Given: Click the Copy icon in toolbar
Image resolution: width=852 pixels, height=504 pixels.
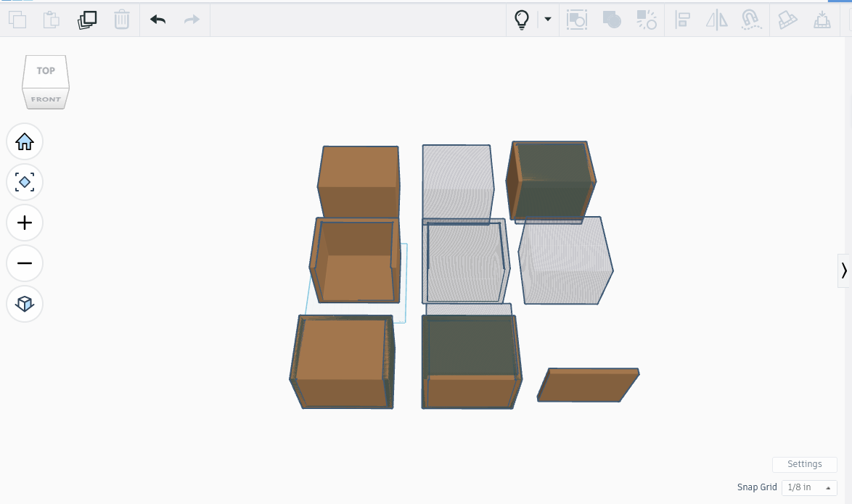Looking at the screenshot, I should (x=17, y=20).
